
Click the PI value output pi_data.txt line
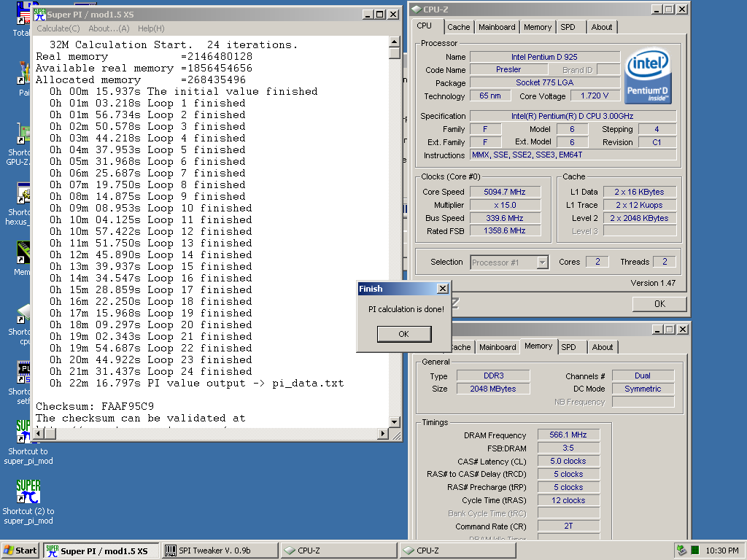[x=196, y=384]
